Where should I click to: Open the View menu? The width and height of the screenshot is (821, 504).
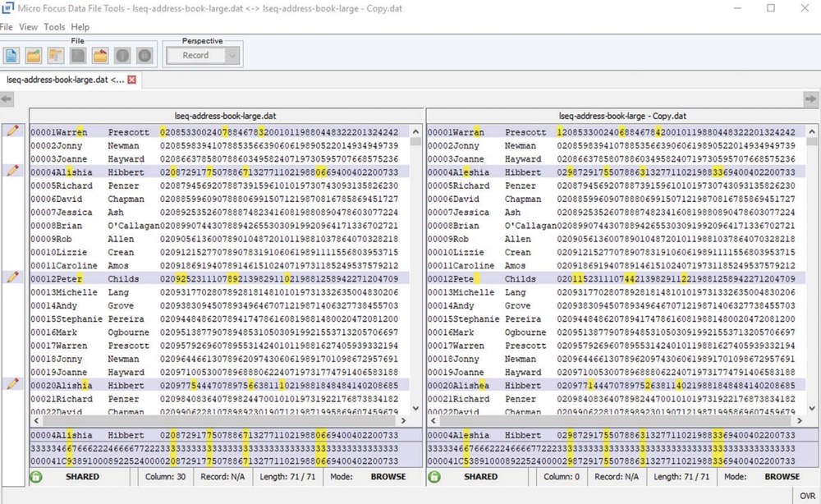coord(28,27)
